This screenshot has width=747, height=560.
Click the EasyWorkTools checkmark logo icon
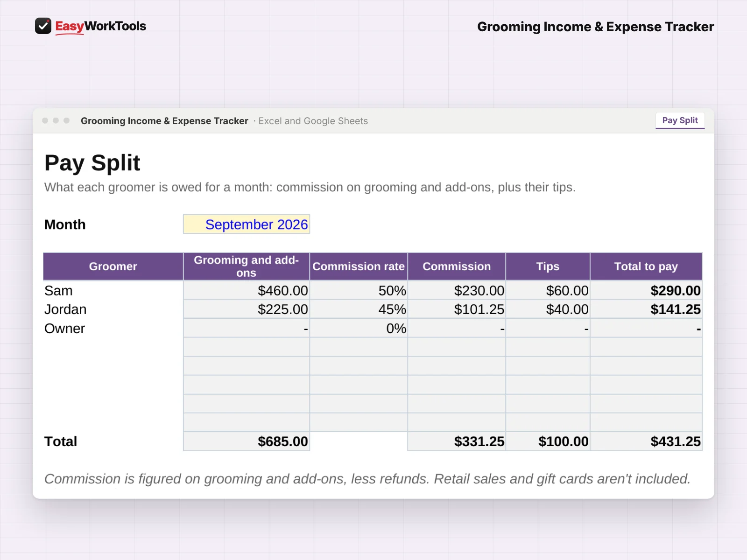click(43, 26)
